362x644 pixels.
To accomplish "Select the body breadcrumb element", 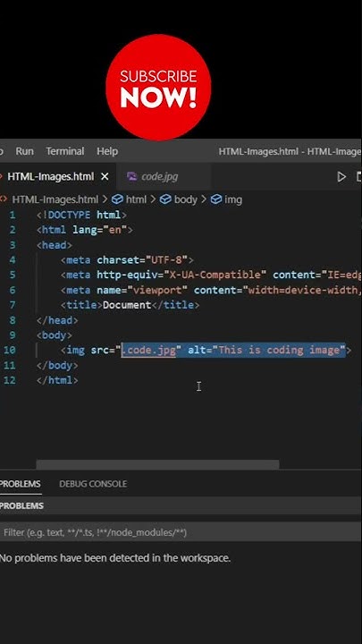I will click(x=186, y=199).
